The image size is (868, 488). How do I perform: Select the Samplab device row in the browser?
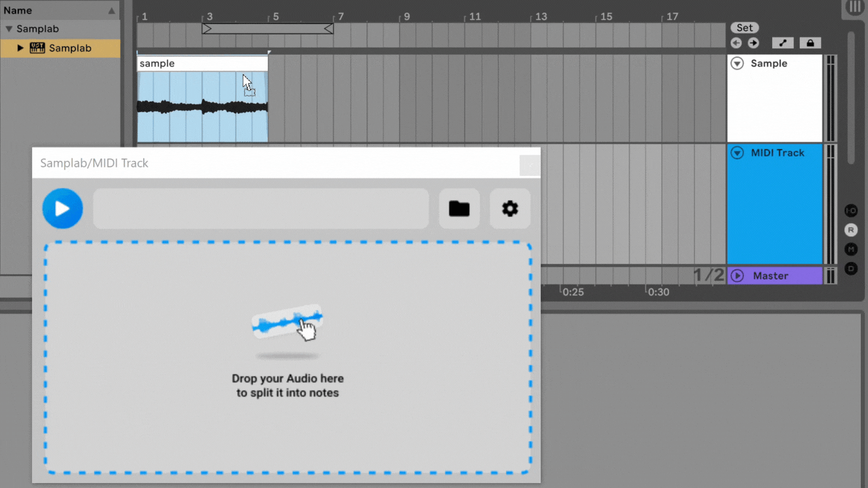tap(60, 48)
